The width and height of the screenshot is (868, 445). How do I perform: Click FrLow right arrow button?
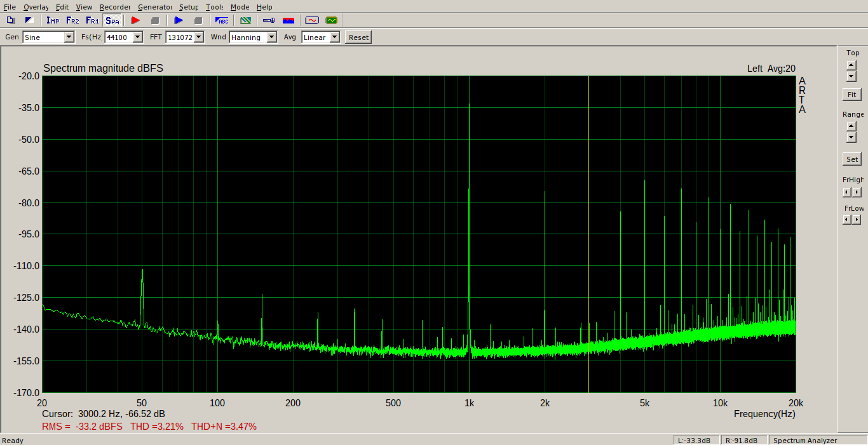coord(857,220)
